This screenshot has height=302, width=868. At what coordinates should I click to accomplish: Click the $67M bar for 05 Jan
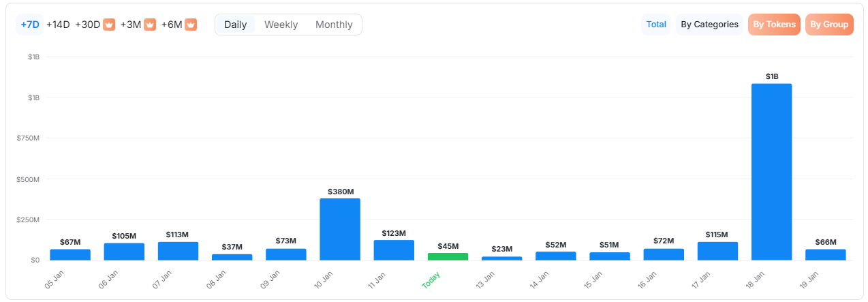[70, 254]
